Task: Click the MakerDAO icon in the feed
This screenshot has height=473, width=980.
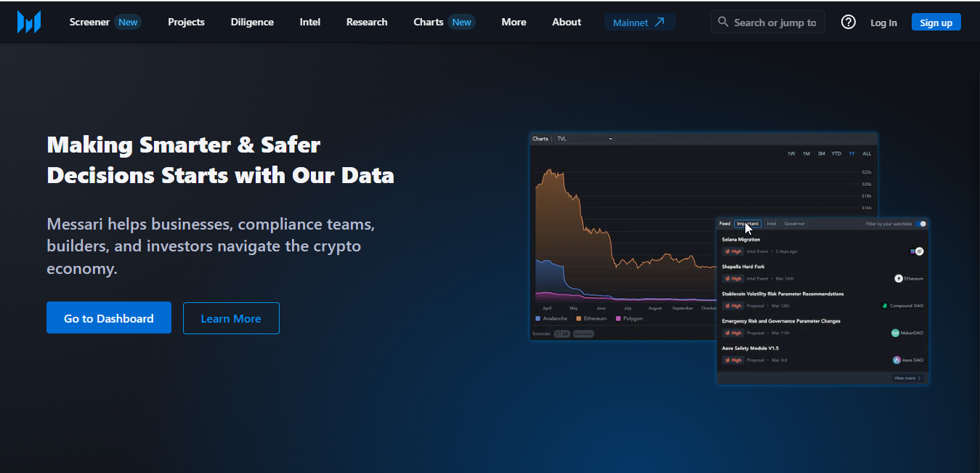Action: (x=896, y=333)
